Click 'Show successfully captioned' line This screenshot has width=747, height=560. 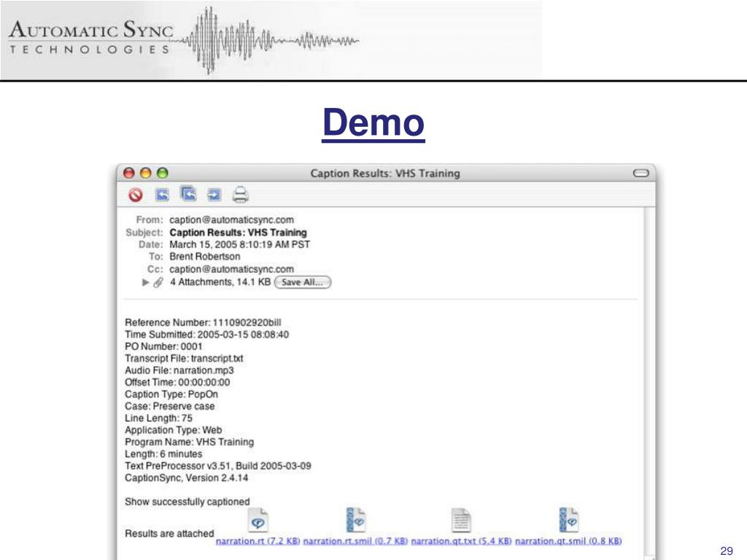point(187,502)
